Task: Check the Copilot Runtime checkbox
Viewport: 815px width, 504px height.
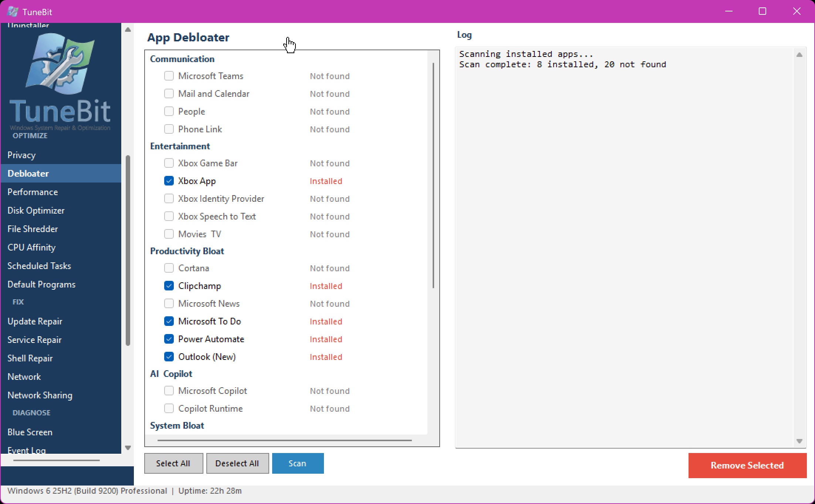Action: [169, 408]
